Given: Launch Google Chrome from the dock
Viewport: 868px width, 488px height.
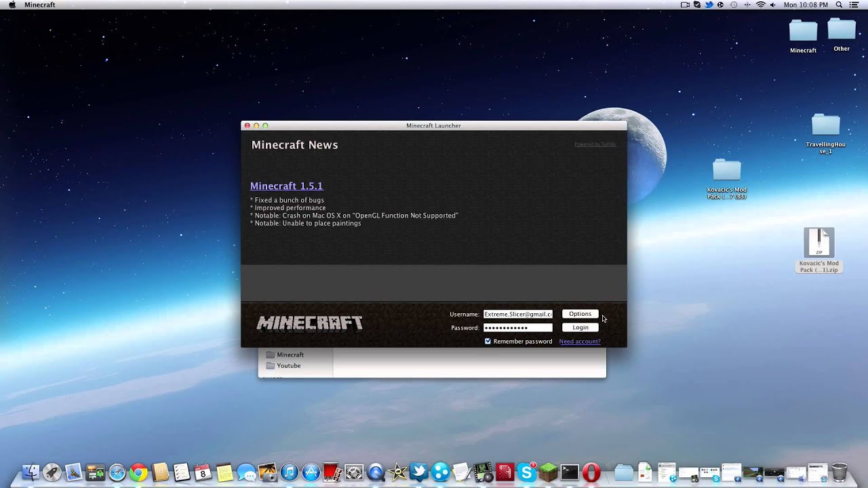Looking at the screenshot, I should click(138, 472).
